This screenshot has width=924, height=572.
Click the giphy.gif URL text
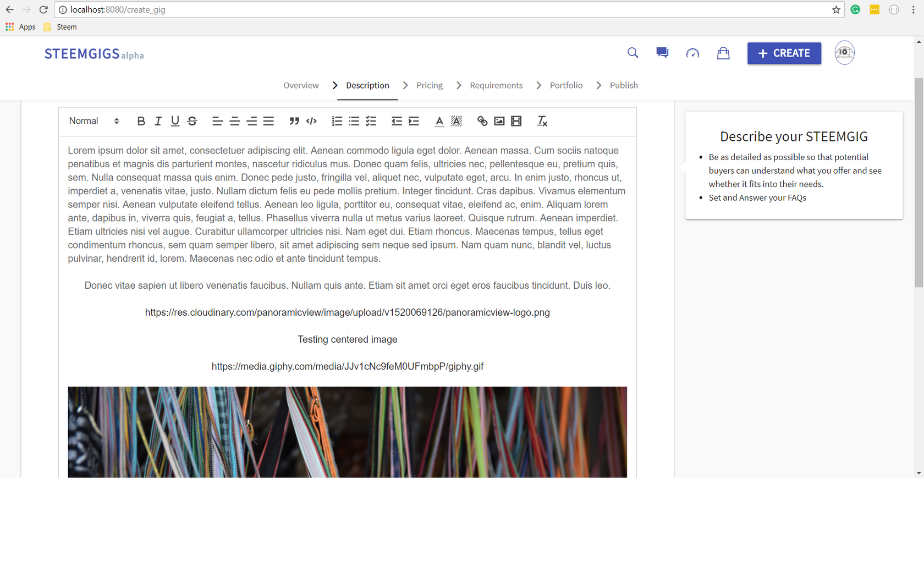pyautogui.click(x=348, y=366)
